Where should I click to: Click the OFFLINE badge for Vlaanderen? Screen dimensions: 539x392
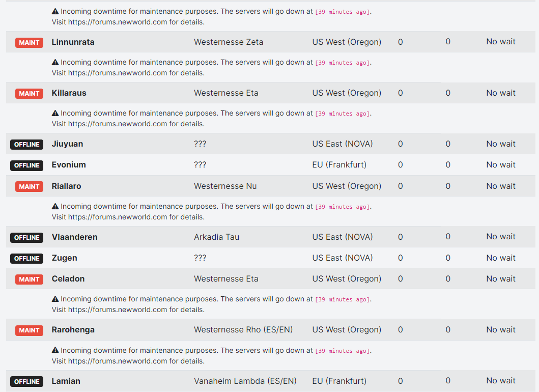coord(27,238)
